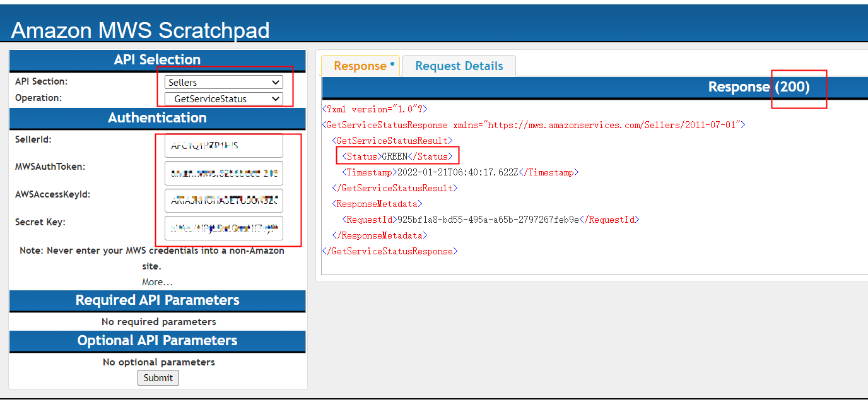
Task: Click the closing ResponseMetadata tag
Action: pyautogui.click(x=380, y=235)
